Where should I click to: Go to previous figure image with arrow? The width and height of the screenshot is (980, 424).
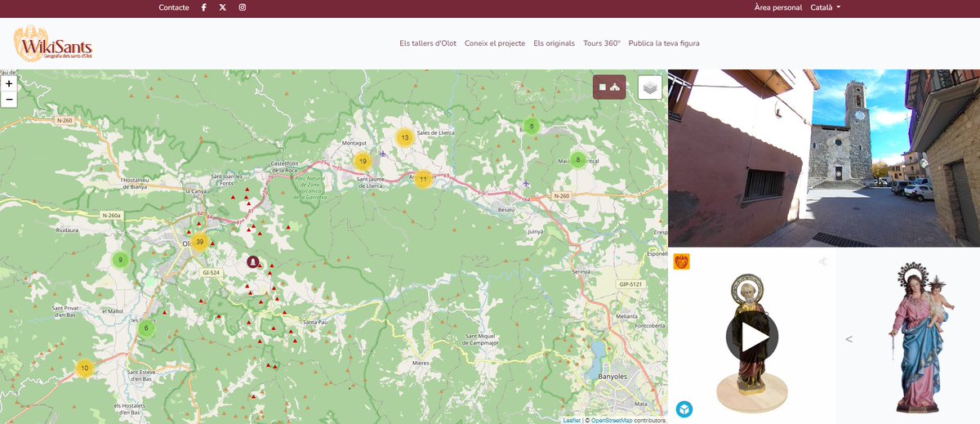[x=849, y=339]
